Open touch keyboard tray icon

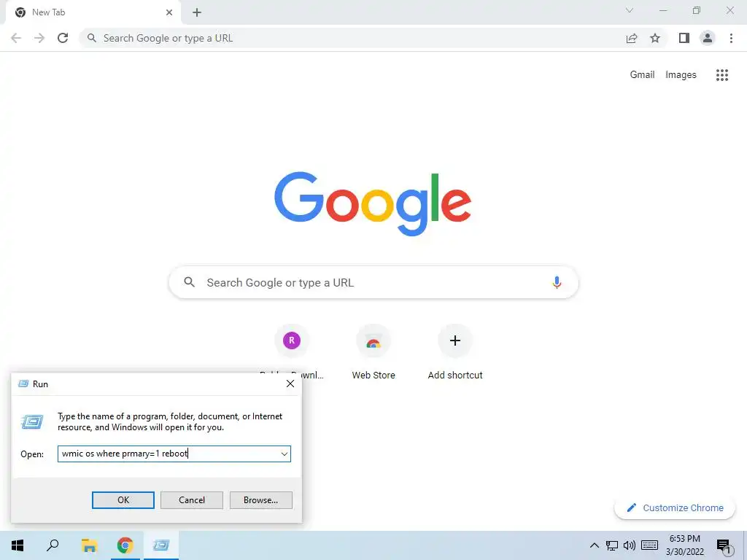pos(649,545)
